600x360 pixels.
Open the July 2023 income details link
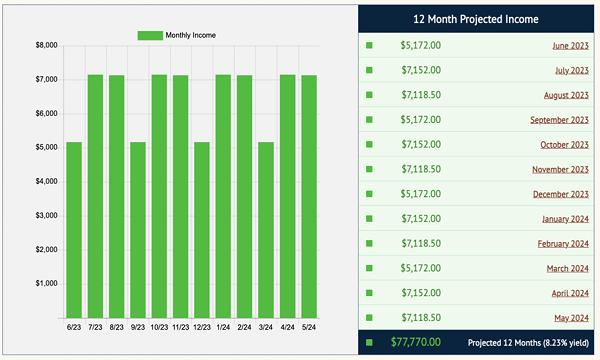(572, 71)
